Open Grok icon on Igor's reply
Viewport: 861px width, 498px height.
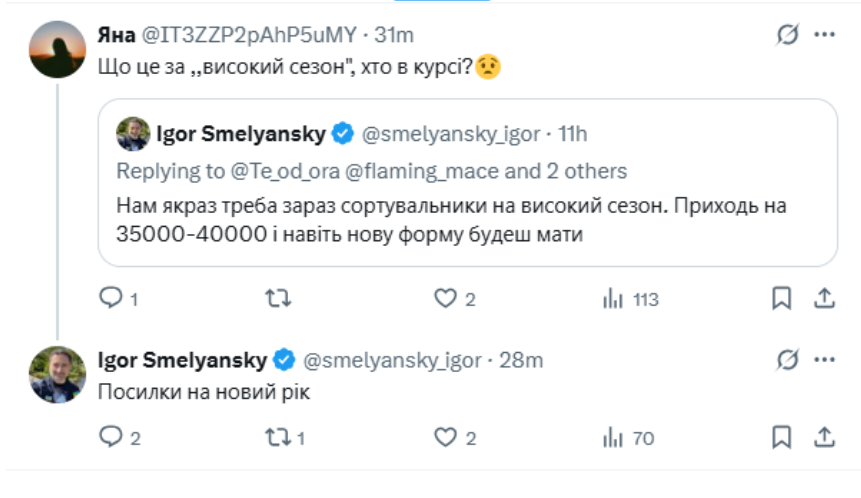(x=788, y=359)
